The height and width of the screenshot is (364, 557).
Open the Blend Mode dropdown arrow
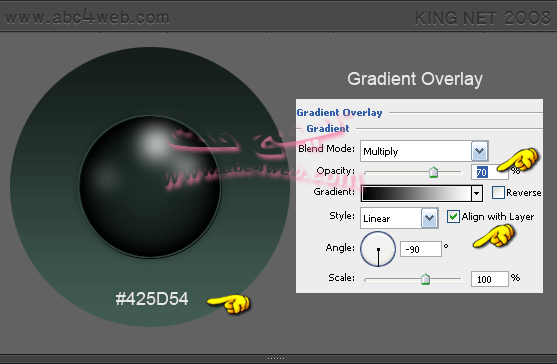pos(480,151)
